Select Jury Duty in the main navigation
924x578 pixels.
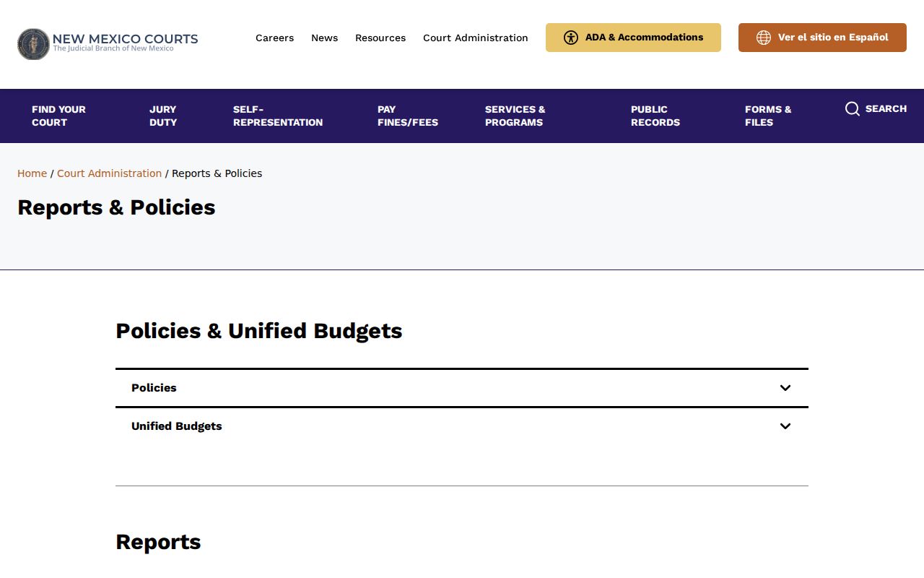pos(163,116)
